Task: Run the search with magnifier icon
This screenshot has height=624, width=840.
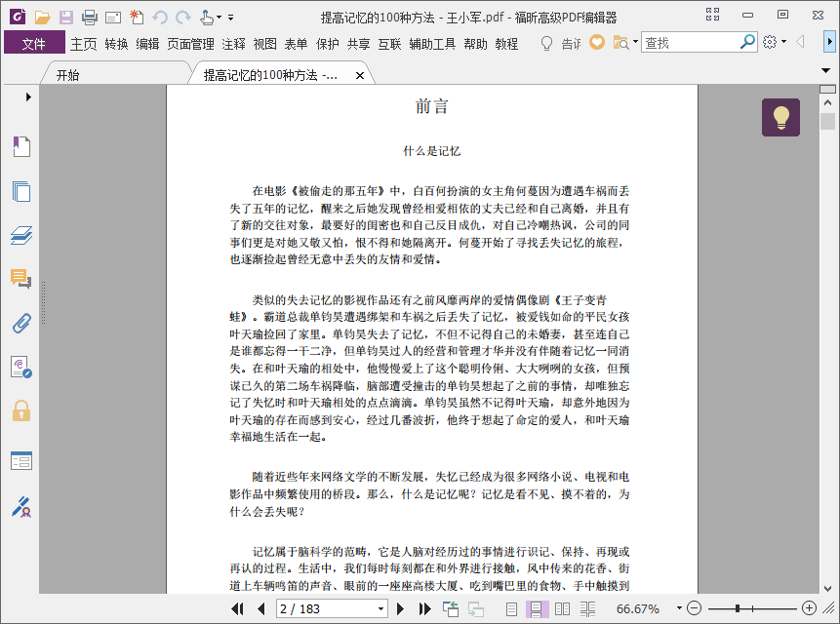Action: click(x=747, y=42)
